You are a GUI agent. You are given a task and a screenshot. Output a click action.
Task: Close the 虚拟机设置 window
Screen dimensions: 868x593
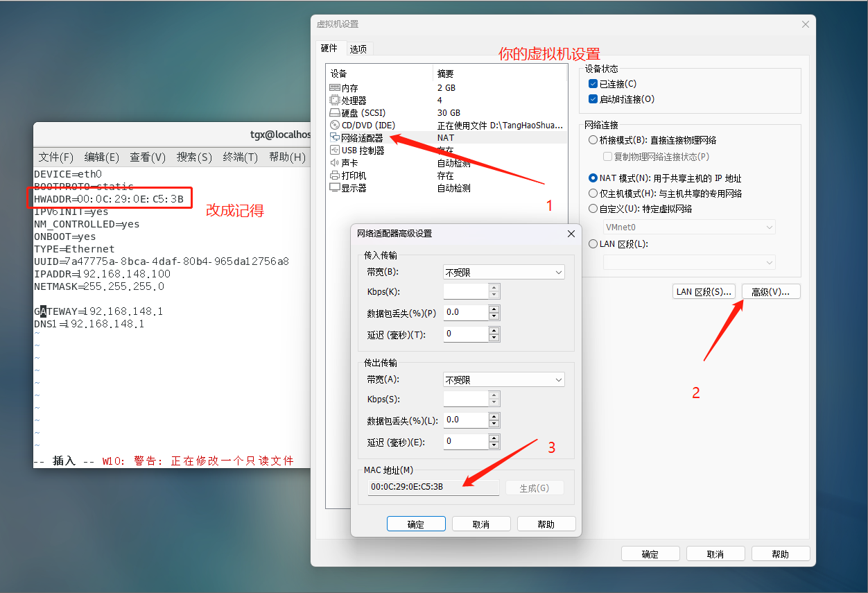(805, 24)
